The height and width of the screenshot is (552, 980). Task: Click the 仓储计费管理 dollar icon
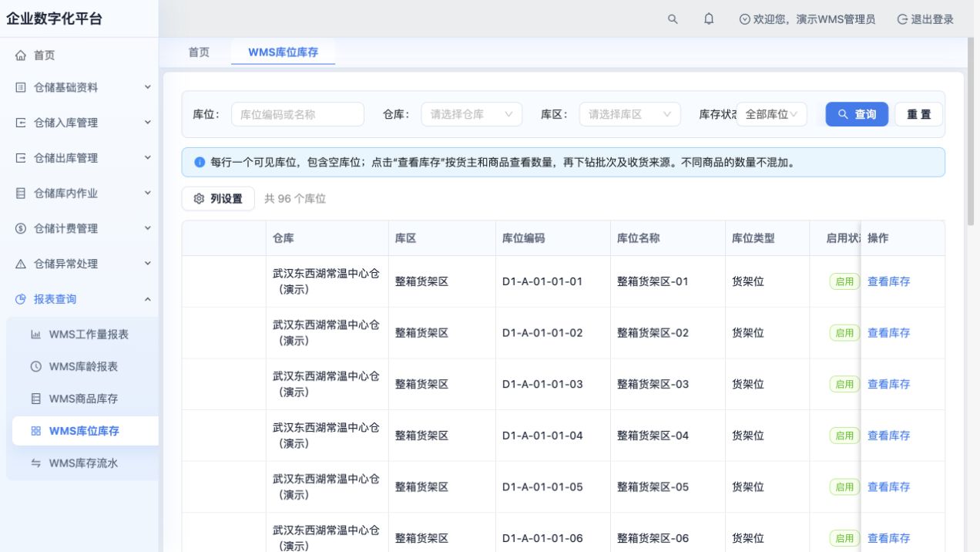click(21, 228)
